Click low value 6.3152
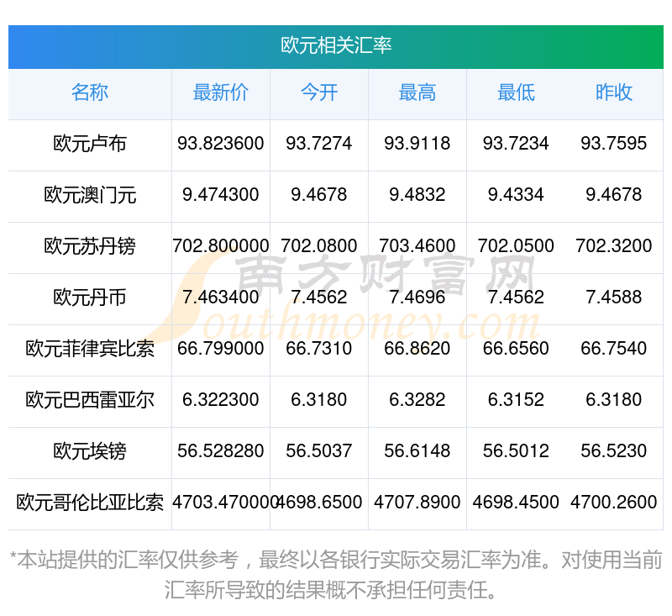Viewport: 672px width, 616px height. pos(516,399)
